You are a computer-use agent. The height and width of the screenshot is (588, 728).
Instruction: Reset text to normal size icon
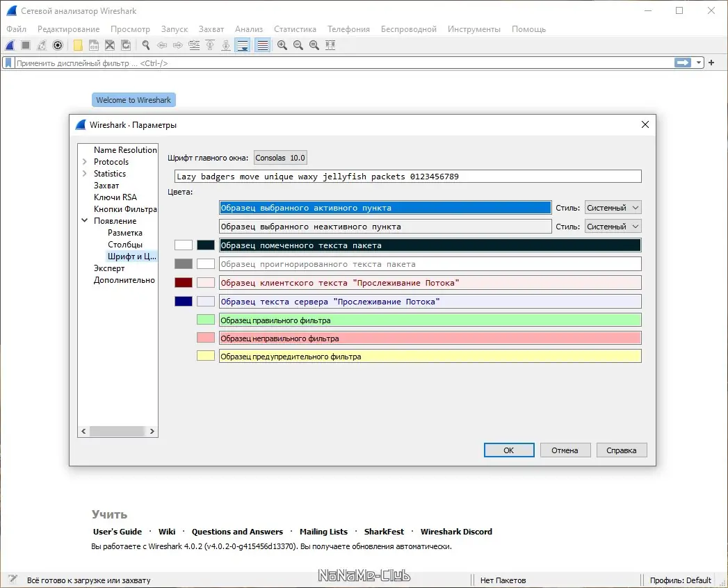pyautogui.click(x=314, y=45)
